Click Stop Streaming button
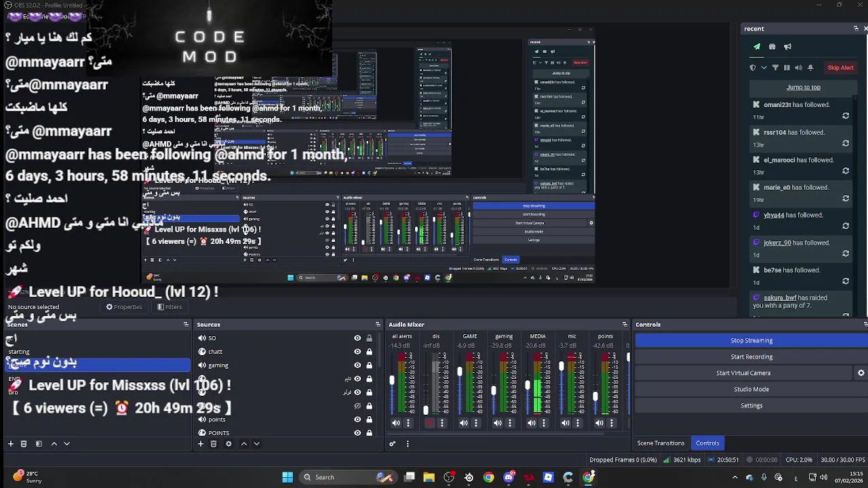 [x=751, y=340]
